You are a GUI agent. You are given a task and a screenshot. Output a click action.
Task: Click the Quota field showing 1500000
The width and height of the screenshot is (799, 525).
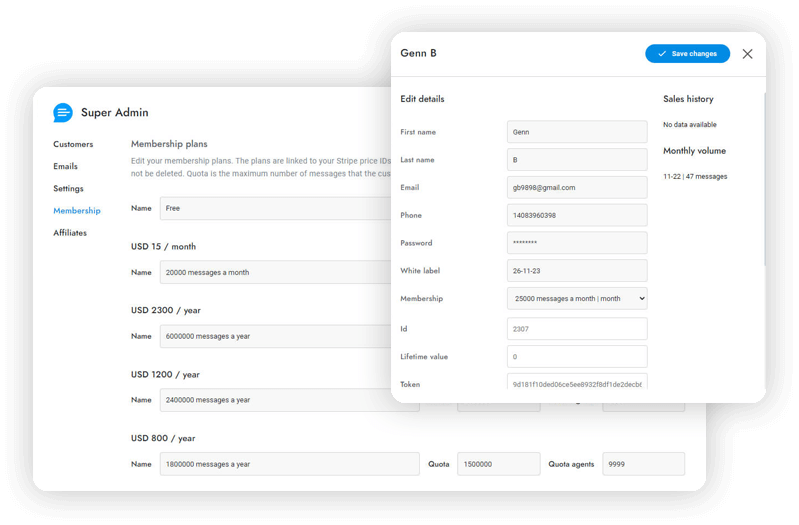pyautogui.click(x=498, y=464)
